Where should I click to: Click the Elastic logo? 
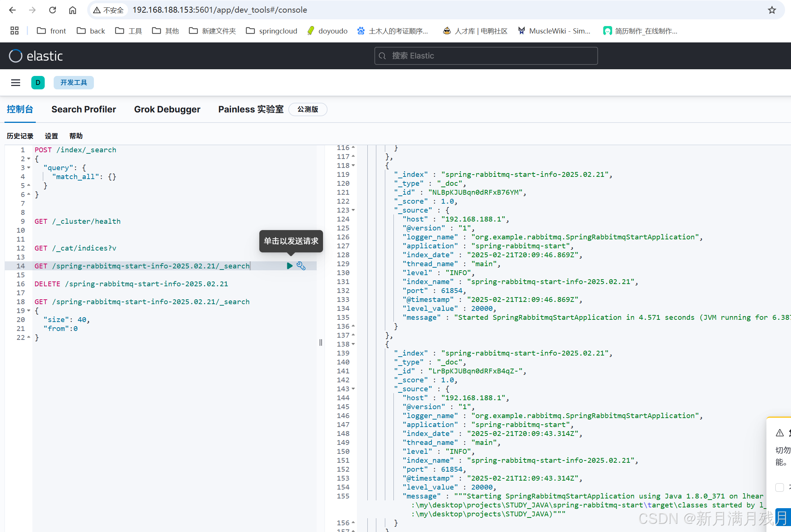(36, 56)
